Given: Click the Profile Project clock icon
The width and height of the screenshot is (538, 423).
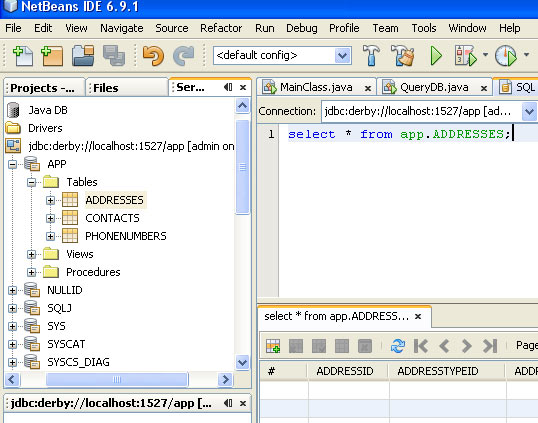Looking at the screenshot, I should point(506,56).
